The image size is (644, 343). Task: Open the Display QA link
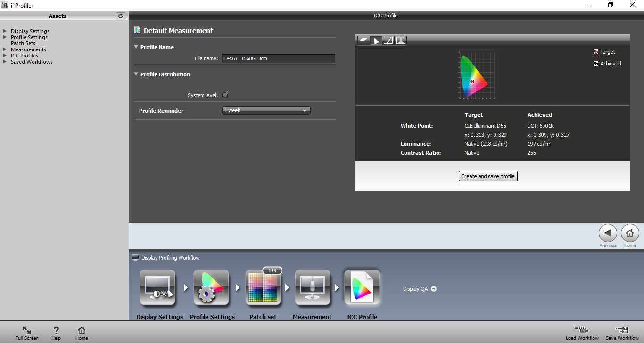click(420, 289)
